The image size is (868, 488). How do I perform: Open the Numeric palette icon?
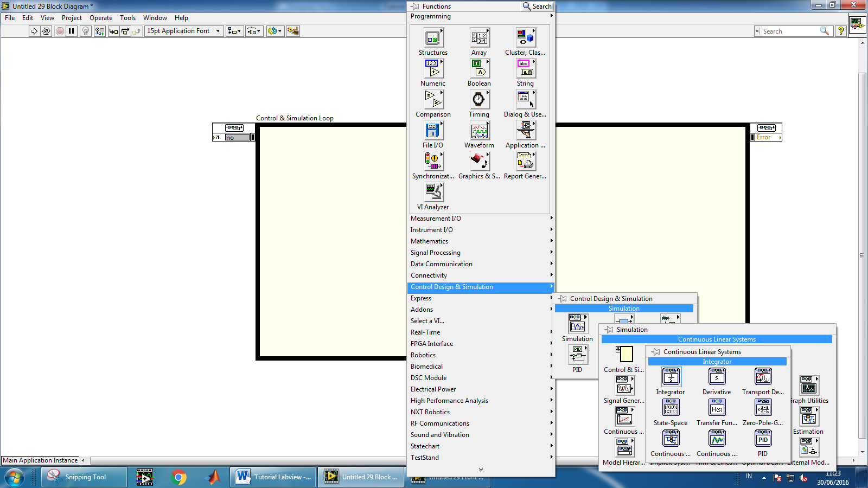pos(433,68)
